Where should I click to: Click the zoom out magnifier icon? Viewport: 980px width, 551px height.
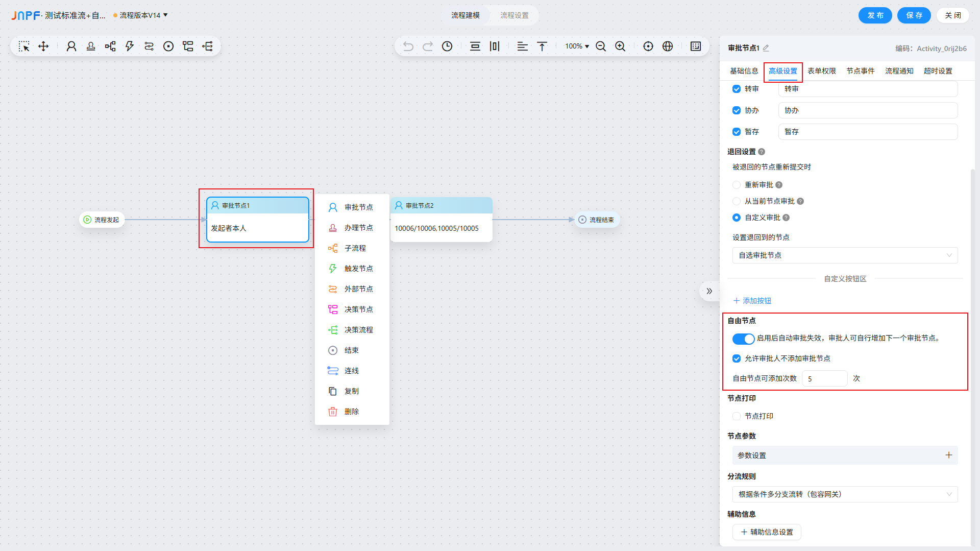point(601,46)
